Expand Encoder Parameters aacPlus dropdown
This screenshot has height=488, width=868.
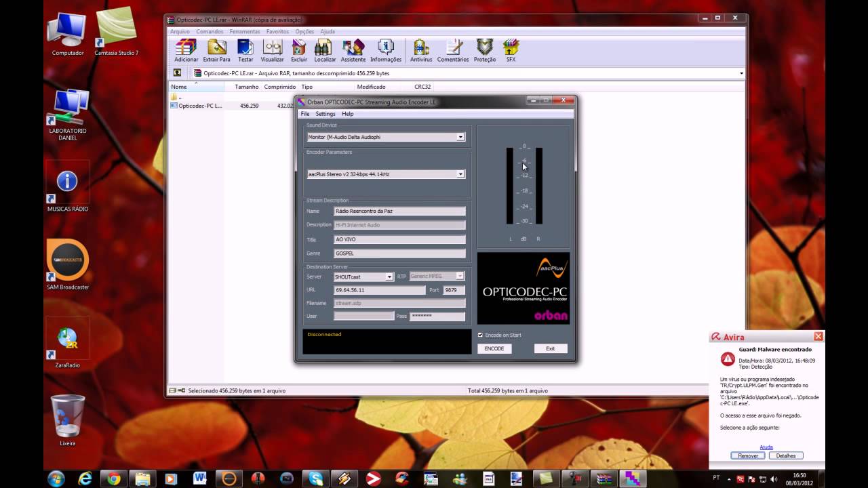[x=460, y=174]
